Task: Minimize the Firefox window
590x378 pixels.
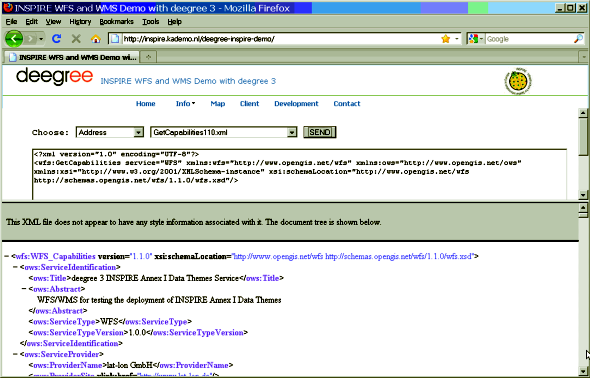Action: pos(560,8)
